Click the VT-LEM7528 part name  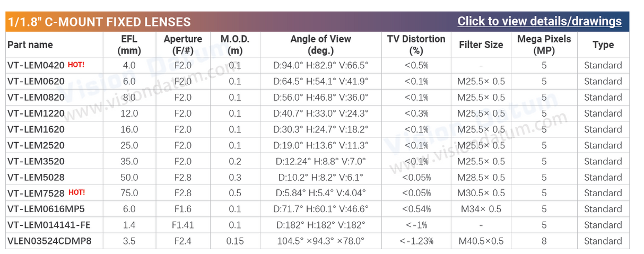36,193
